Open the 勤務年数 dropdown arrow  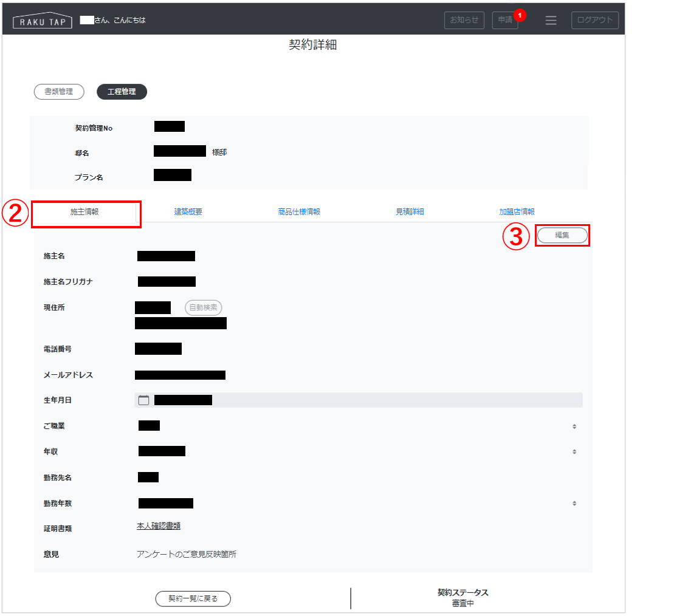[574, 503]
